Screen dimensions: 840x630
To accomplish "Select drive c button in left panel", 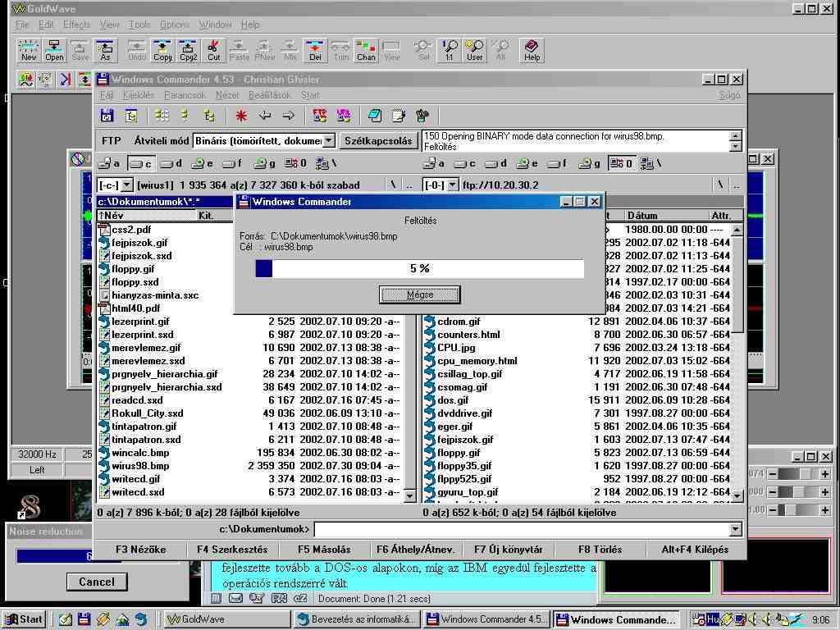I will click(x=141, y=163).
